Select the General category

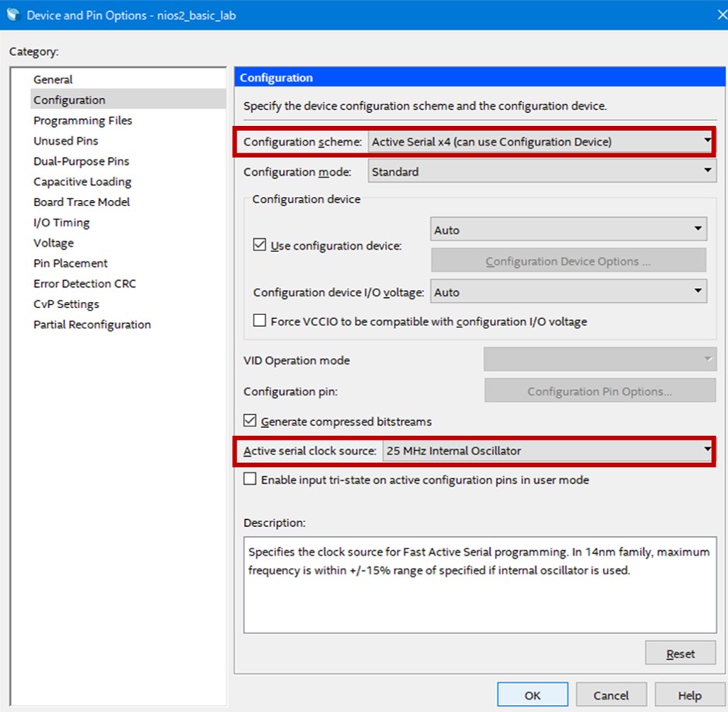(53, 79)
